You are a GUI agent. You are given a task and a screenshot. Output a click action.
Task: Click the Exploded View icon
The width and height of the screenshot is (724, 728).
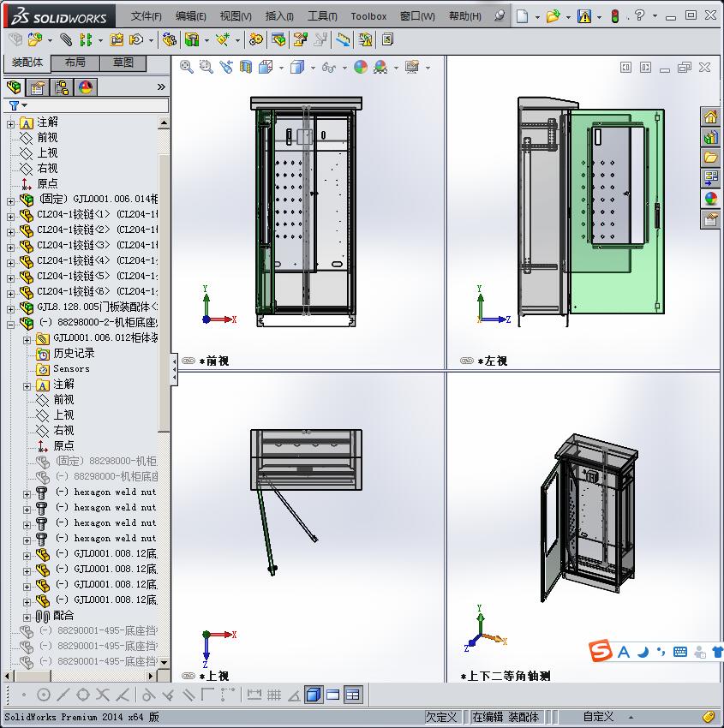pyautogui.click(x=301, y=40)
